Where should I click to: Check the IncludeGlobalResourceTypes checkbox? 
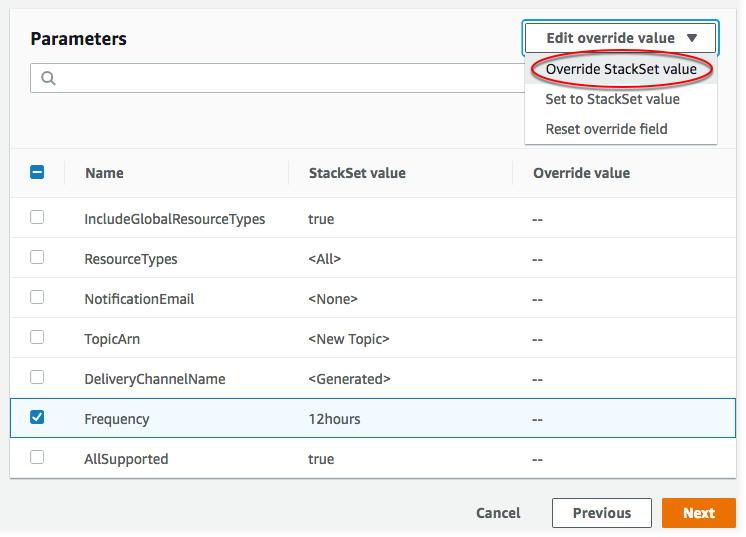click(x=37, y=217)
